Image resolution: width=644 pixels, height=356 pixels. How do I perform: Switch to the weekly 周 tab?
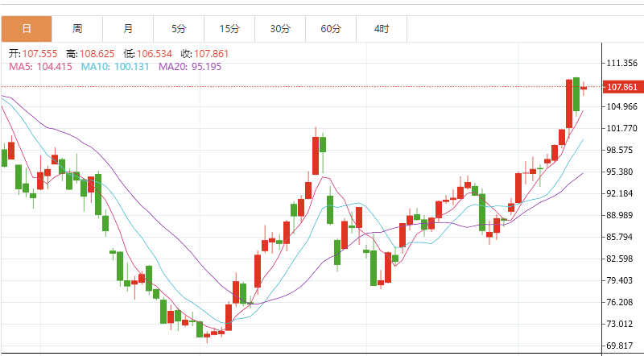[77, 29]
